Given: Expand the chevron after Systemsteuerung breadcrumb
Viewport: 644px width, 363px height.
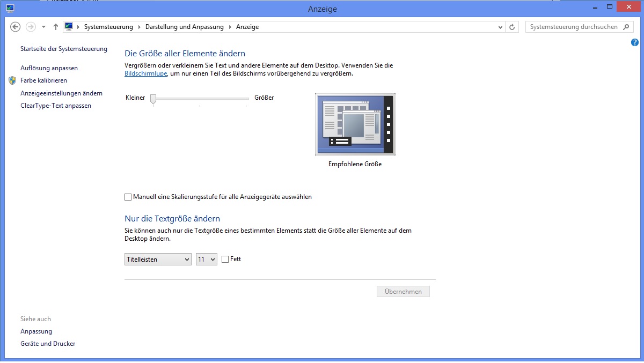Looking at the screenshot, I should point(139,27).
